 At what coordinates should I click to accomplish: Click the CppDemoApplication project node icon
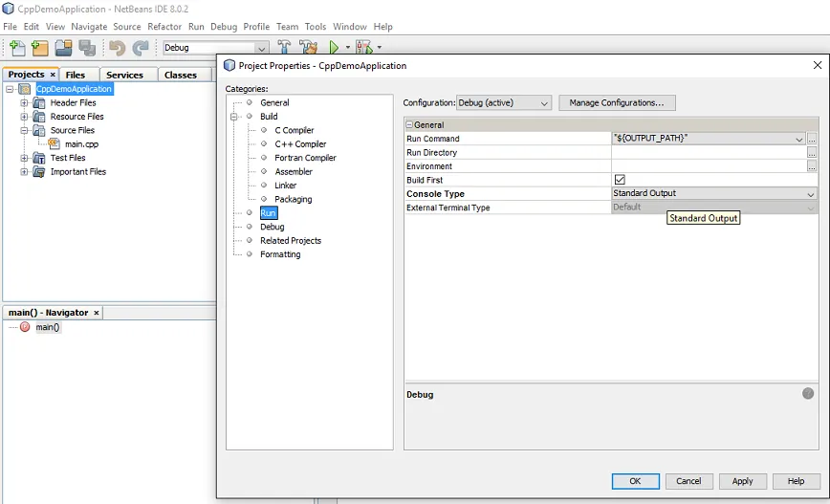(25, 89)
